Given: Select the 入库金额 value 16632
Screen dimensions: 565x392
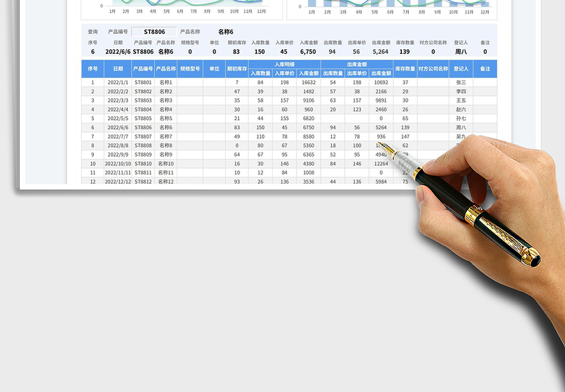Looking at the screenshot, I should tap(309, 83).
